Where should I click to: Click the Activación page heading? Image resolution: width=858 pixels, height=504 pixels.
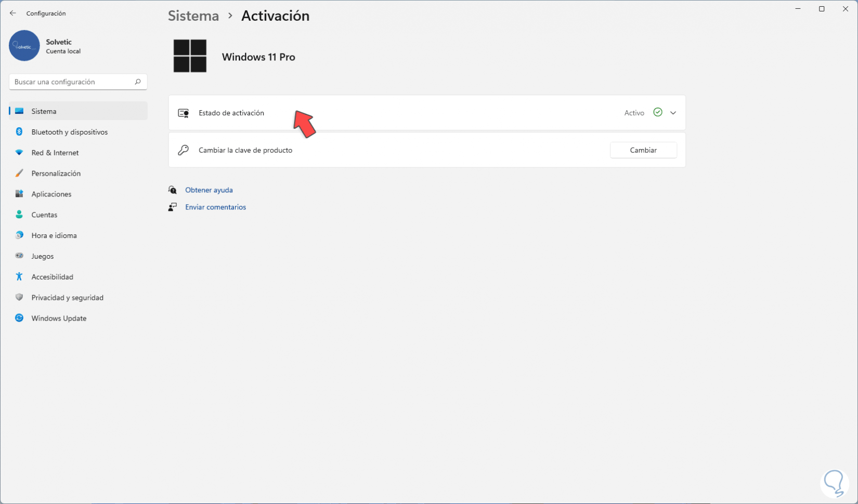pyautogui.click(x=276, y=16)
